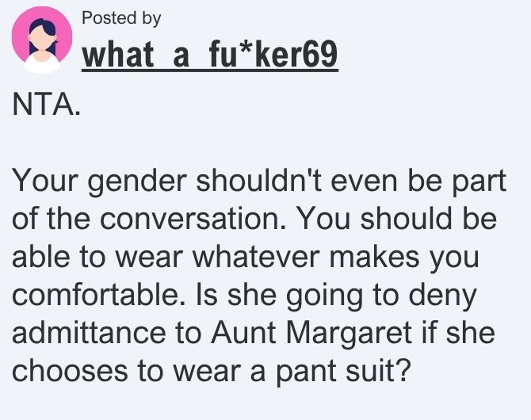Click the word "shouldn't" in the comment
The image size is (531, 420).
pyautogui.click(x=259, y=180)
